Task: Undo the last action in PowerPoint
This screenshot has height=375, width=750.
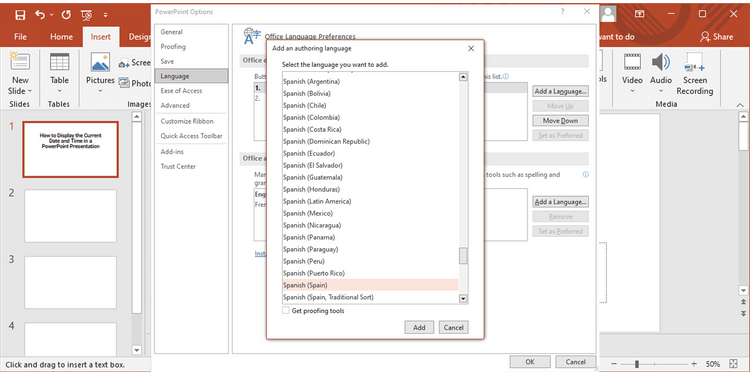Action: point(40,15)
